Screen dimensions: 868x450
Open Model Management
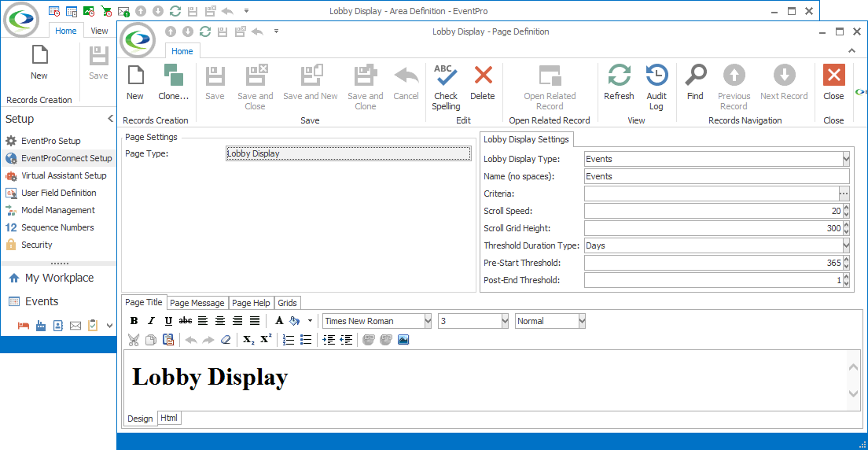pos(58,210)
